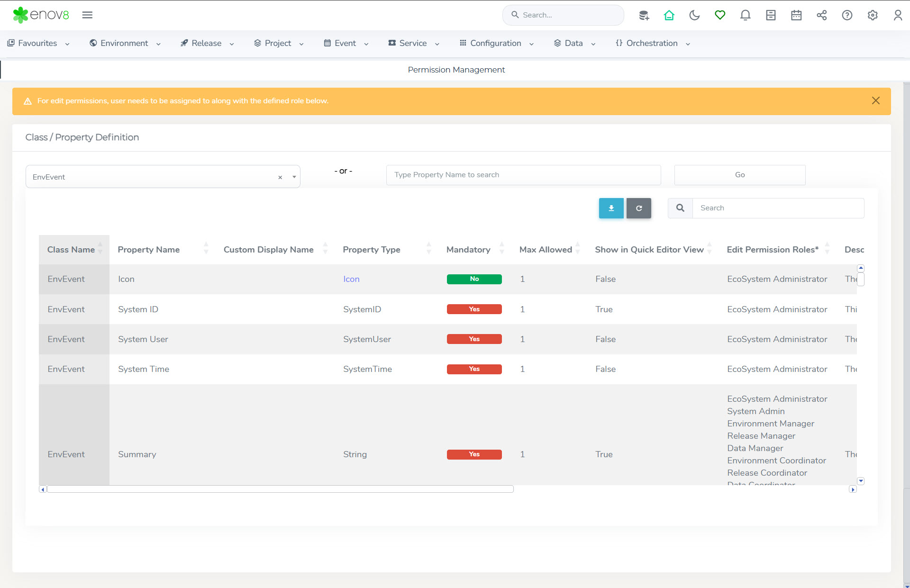Open notifications bell icon
This screenshot has height=588, width=910.
(x=745, y=15)
